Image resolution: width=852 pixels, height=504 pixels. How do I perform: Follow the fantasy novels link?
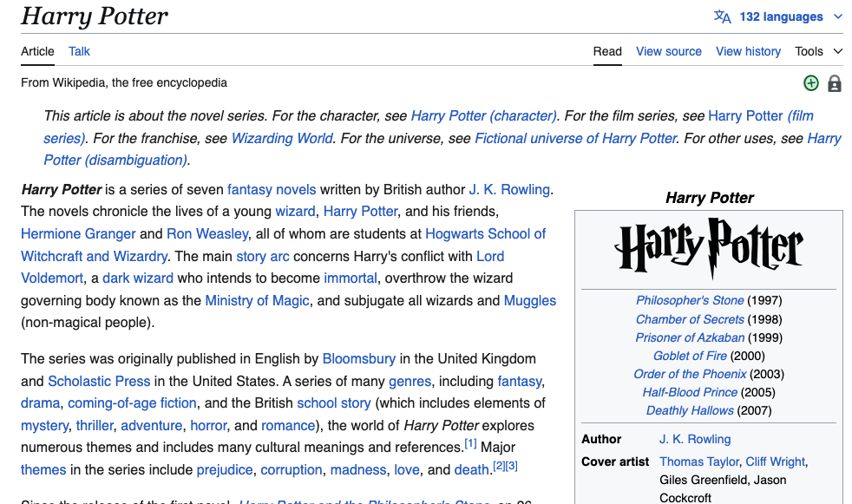tap(272, 190)
